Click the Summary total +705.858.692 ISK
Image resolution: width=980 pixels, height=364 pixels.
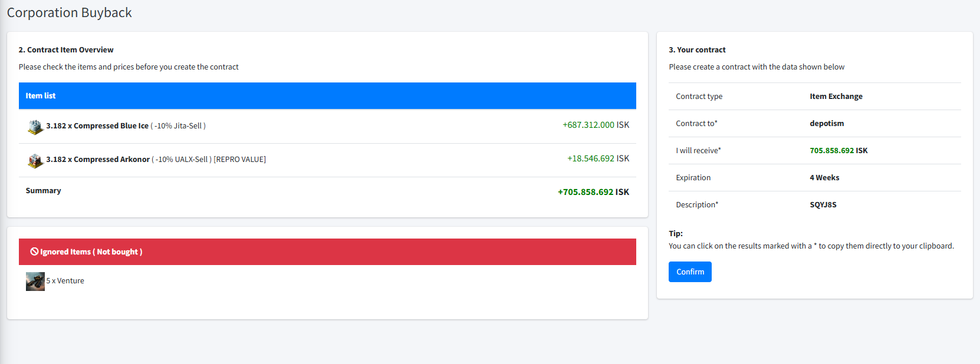(x=593, y=192)
